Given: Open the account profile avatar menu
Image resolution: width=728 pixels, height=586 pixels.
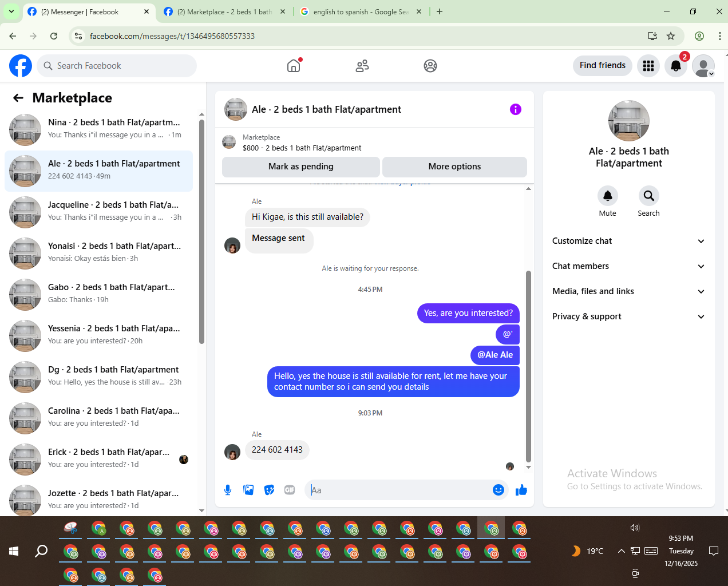Looking at the screenshot, I should [x=703, y=66].
